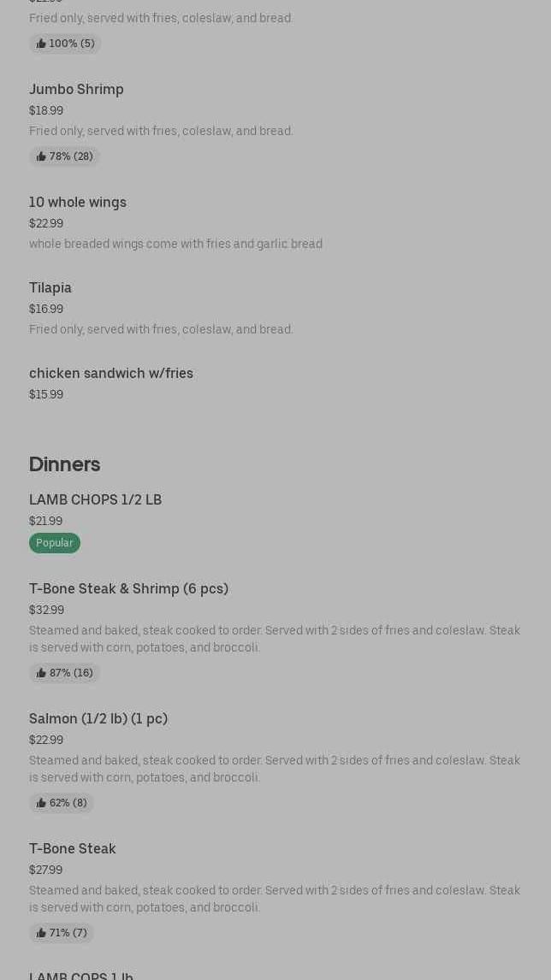Open LAMB CHOPS 1/2 LB item
The width and height of the screenshot is (551, 980).
click(95, 499)
